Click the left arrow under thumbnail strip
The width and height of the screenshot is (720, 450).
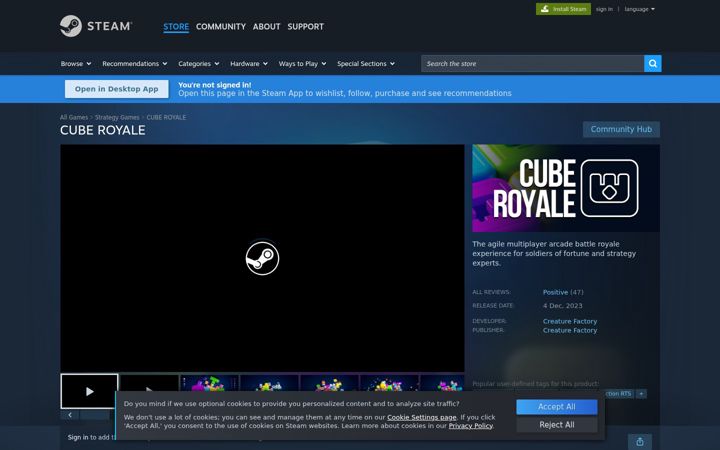click(x=70, y=415)
